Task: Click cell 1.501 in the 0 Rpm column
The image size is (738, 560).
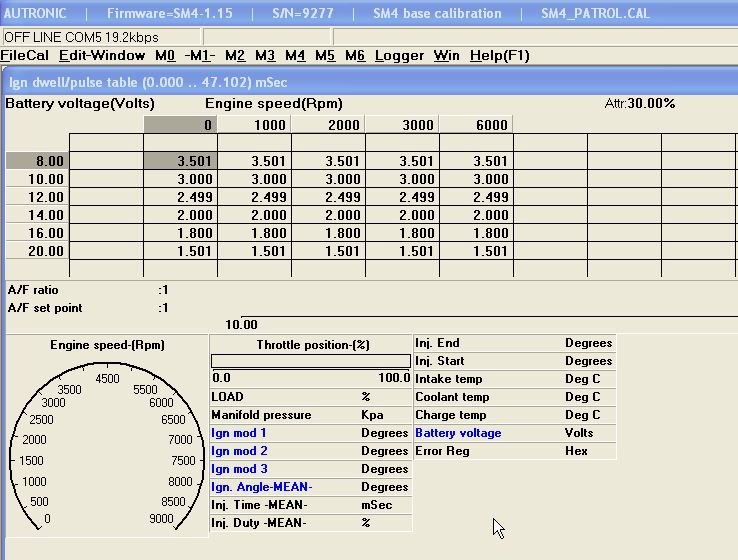Action: (180, 251)
